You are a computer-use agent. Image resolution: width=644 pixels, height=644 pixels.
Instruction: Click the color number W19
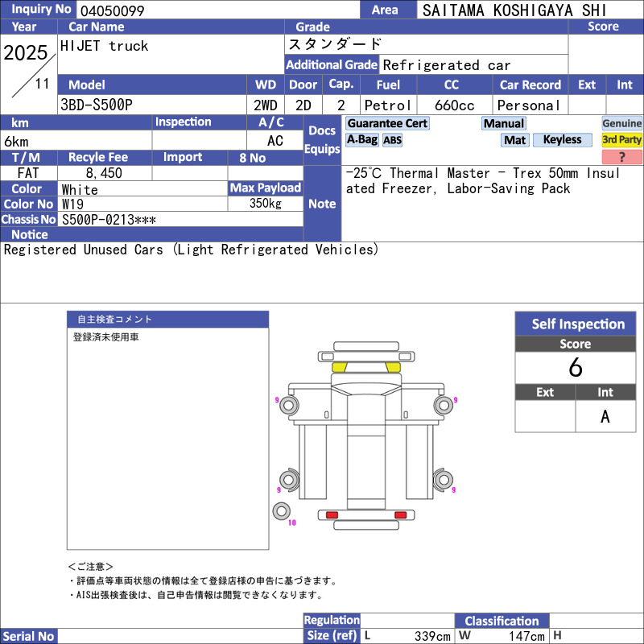coord(72,204)
